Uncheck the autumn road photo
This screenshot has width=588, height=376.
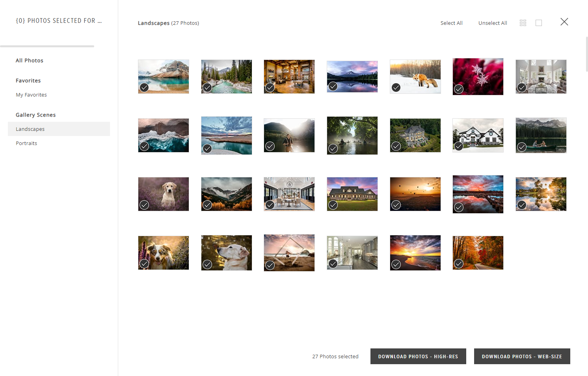(459, 264)
